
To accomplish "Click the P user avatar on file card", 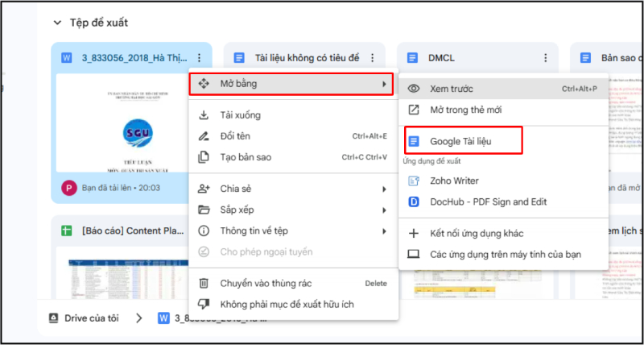I will tap(69, 189).
